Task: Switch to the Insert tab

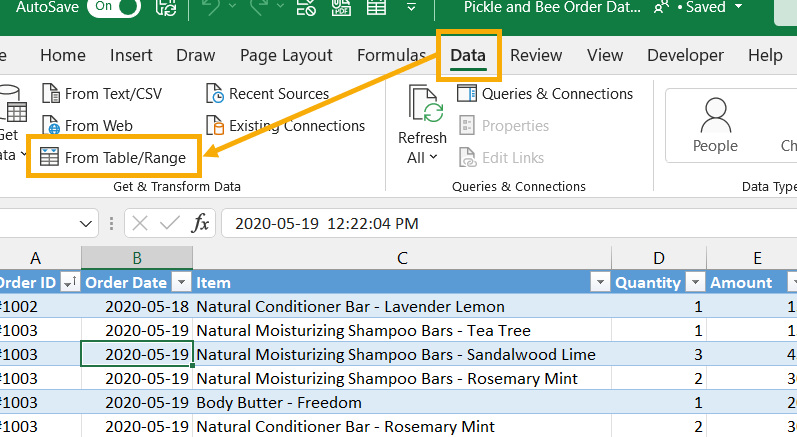Action: pos(131,55)
